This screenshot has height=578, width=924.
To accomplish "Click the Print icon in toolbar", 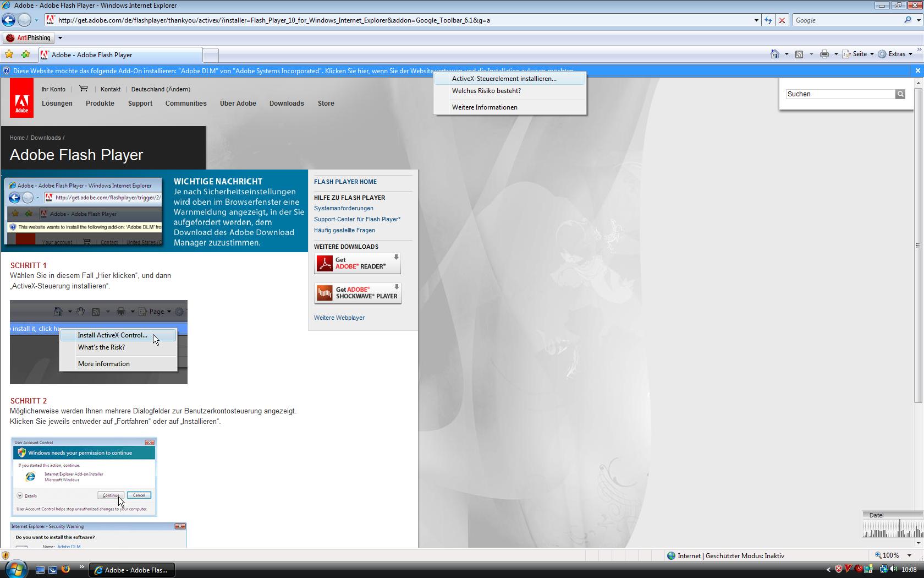I will (x=824, y=54).
